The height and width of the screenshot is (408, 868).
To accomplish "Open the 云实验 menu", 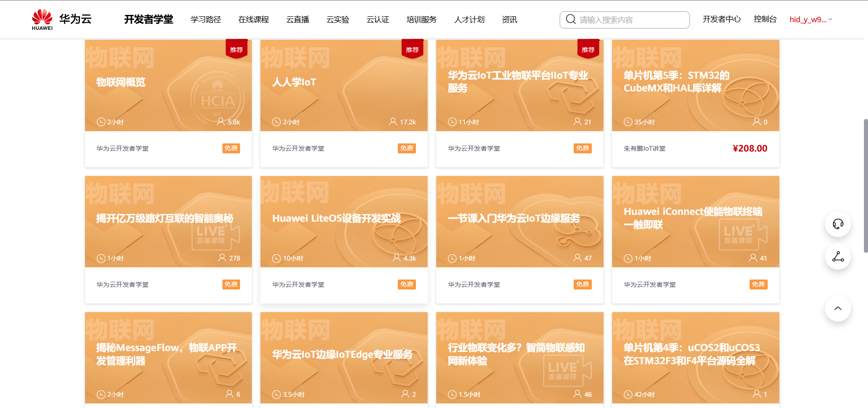I will click(x=338, y=19).
